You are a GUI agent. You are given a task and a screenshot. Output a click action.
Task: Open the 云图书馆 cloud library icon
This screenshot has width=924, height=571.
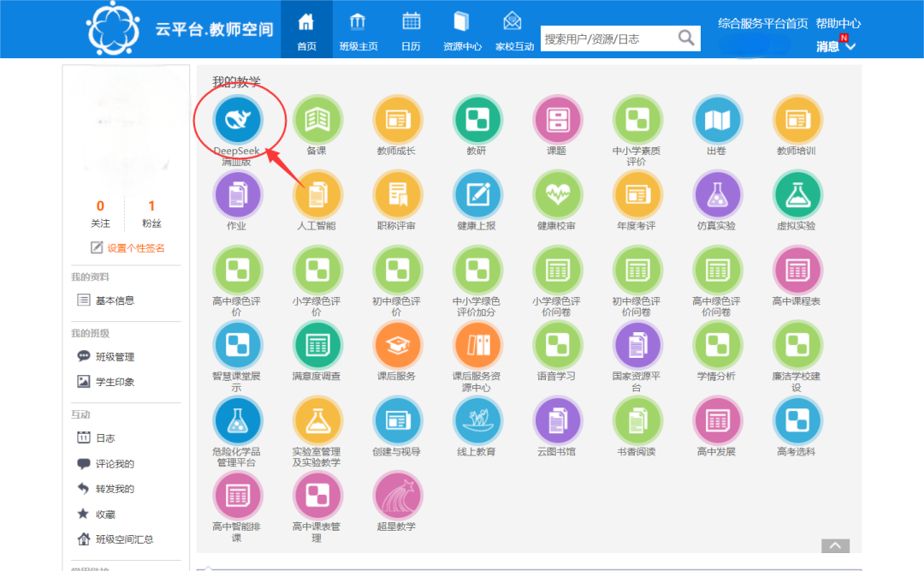pyautogui.click(x=557, y=420)
